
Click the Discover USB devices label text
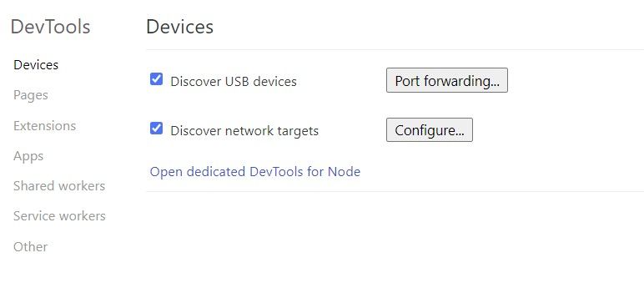click(x=234, y=82)
